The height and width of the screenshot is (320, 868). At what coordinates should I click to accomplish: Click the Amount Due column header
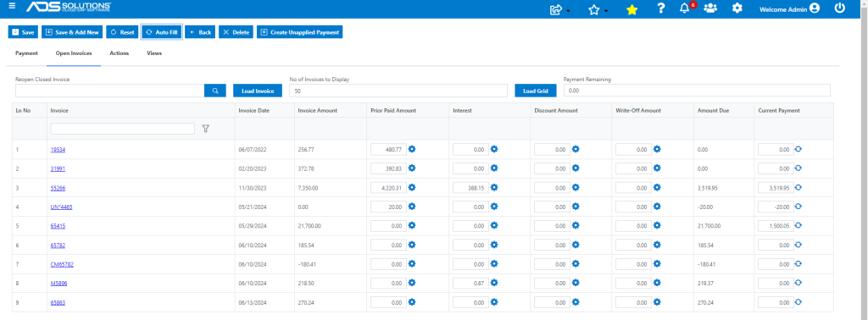713,111
